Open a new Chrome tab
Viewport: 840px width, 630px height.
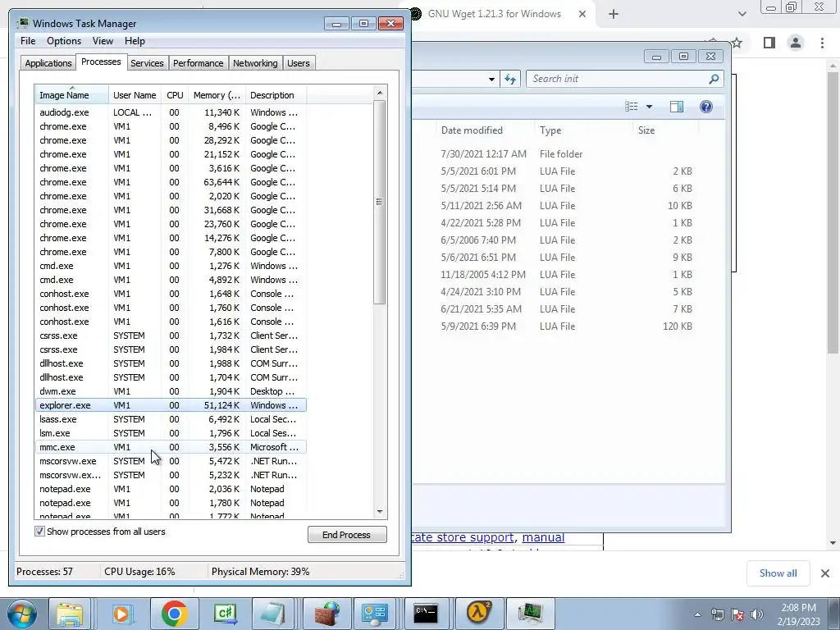click(614, 15)
